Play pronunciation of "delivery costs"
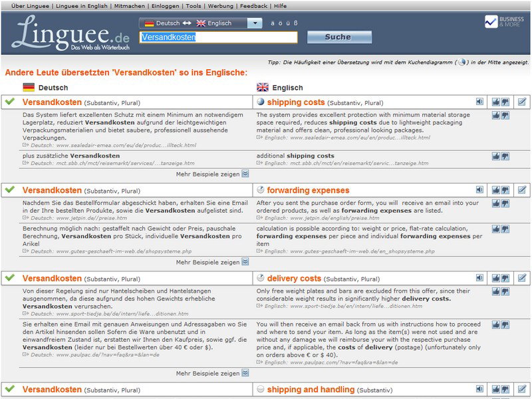532x399 pixels. tap(479, 278)
